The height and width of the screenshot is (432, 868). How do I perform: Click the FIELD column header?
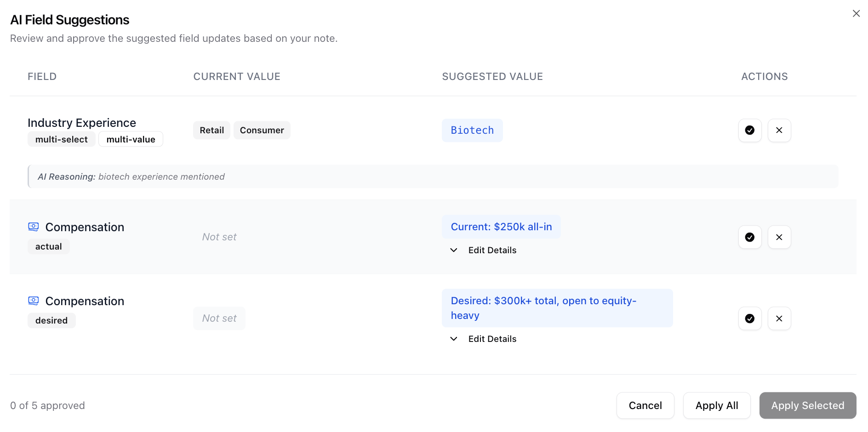pos(42,77)
